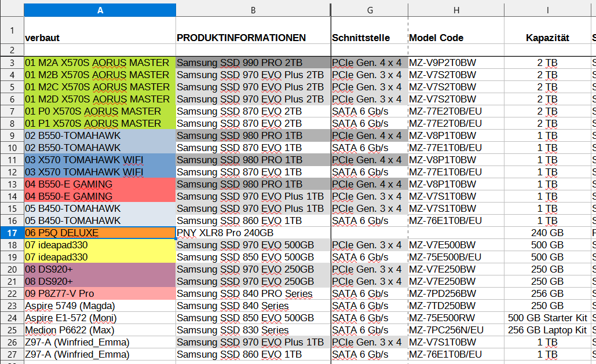The height and width of the screenshot is (364, 596).
Task: Click the Kapazität header cell
Action: [547, 31]
